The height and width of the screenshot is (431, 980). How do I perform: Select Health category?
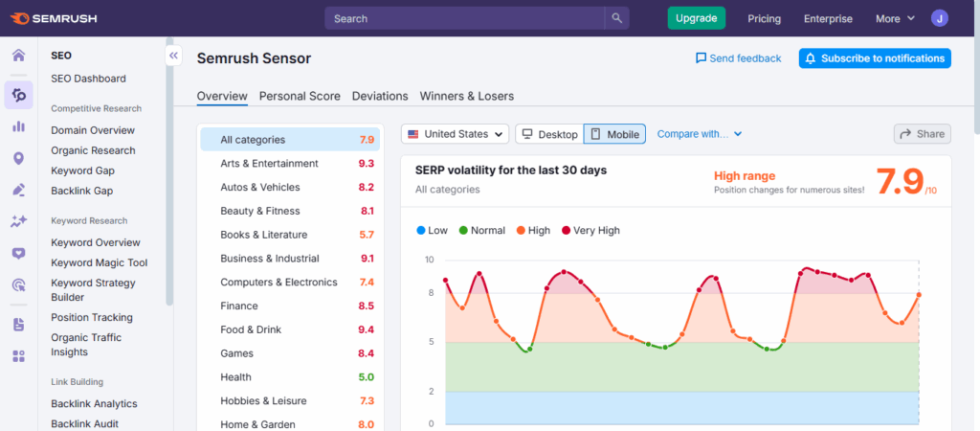[x=290, y=377]
